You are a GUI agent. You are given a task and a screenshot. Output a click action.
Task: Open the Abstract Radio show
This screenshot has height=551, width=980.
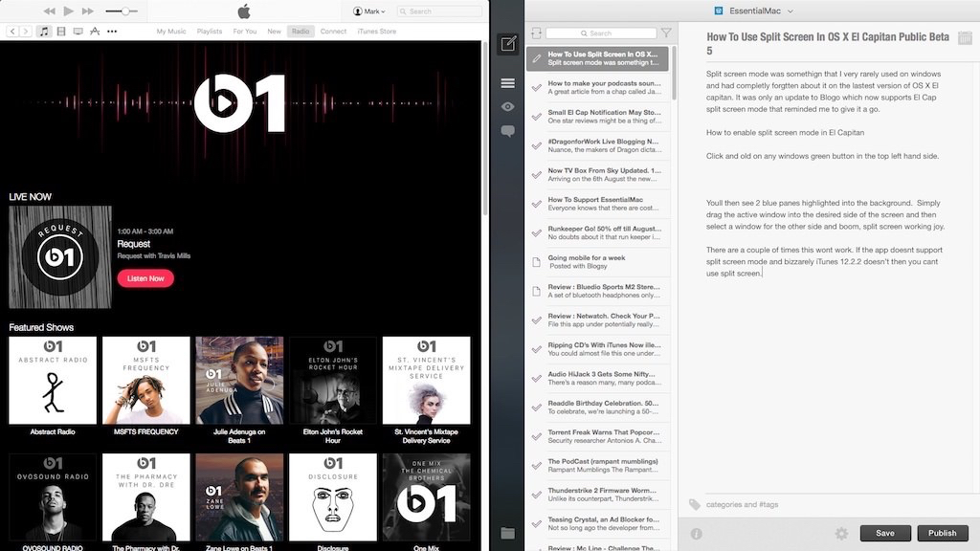pos(53,381)
